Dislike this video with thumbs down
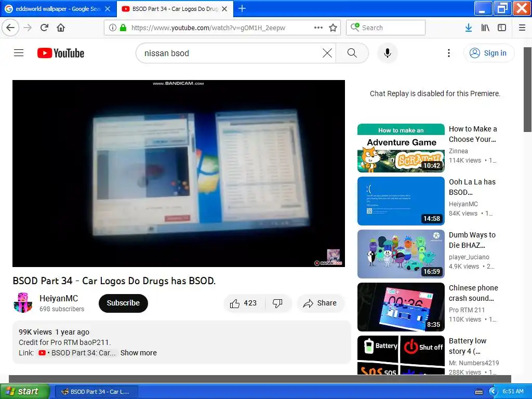532x399 pixels. (x=277, y=303)
